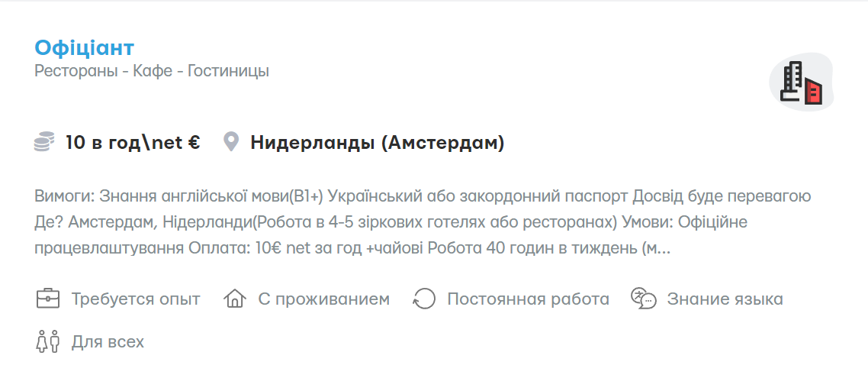Select the Для всех label

tap(108, 341)
